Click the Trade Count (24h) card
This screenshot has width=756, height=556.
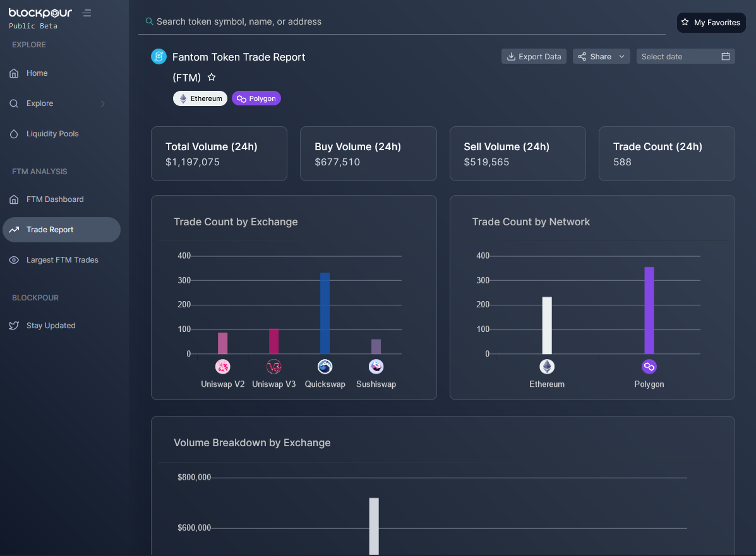[x=667, y=154]
